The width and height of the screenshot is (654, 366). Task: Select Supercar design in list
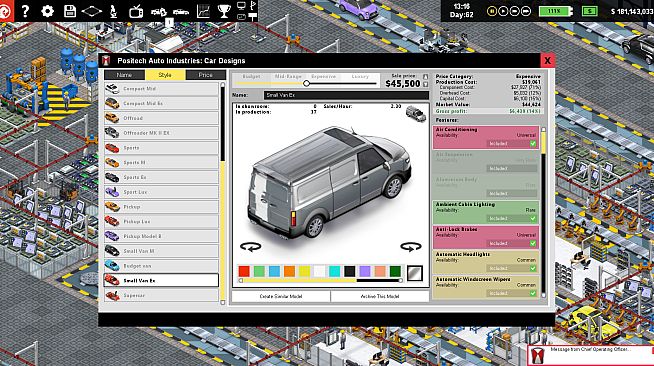[x=161, y=296]
